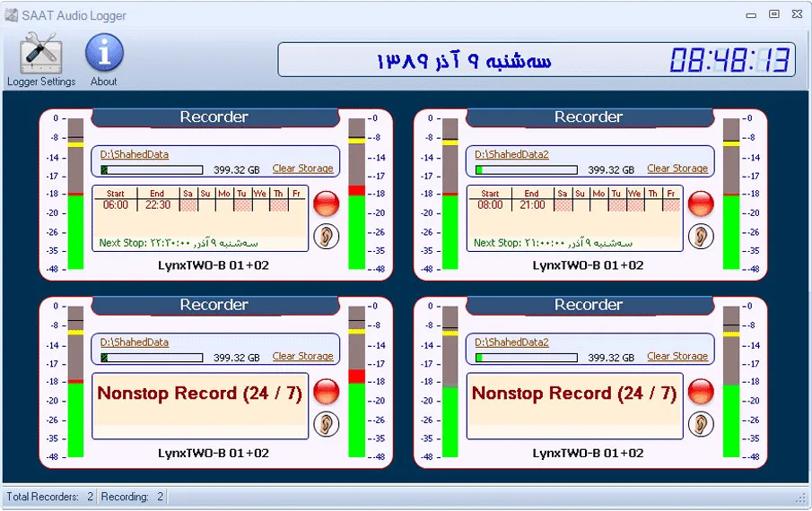Click Nonstop Record (24 / 7) beside D:\ShahedData2
This screenshot has height=511, width=812.
click(574, 394)
